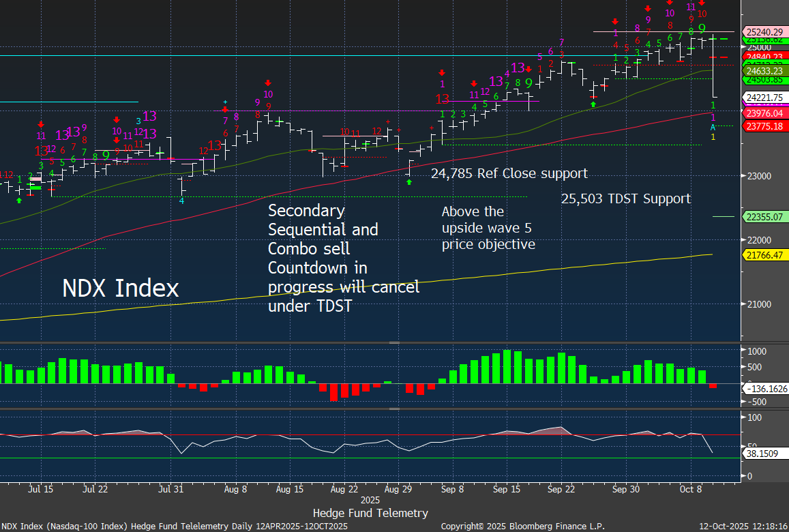Click the '24,785 Ref Close support' annotation
This screenshot has width=789, height=532.
pyautogui.click(x=509, y=174)
